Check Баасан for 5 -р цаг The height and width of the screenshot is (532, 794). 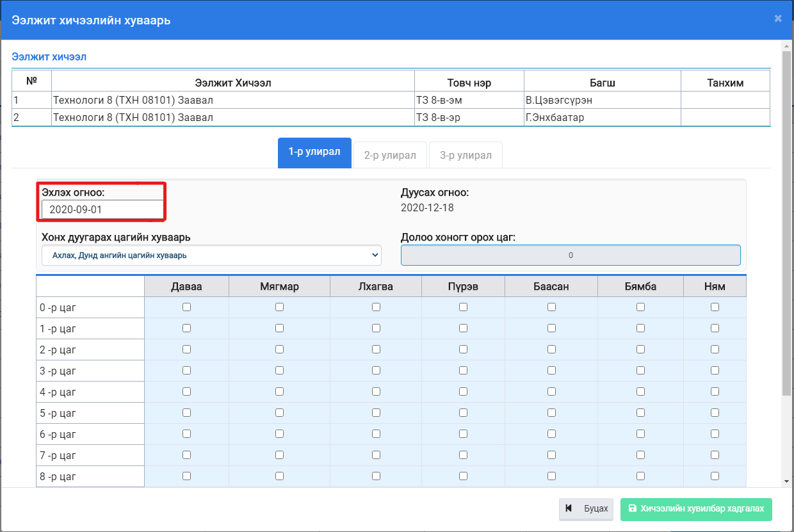coord(551,413)
